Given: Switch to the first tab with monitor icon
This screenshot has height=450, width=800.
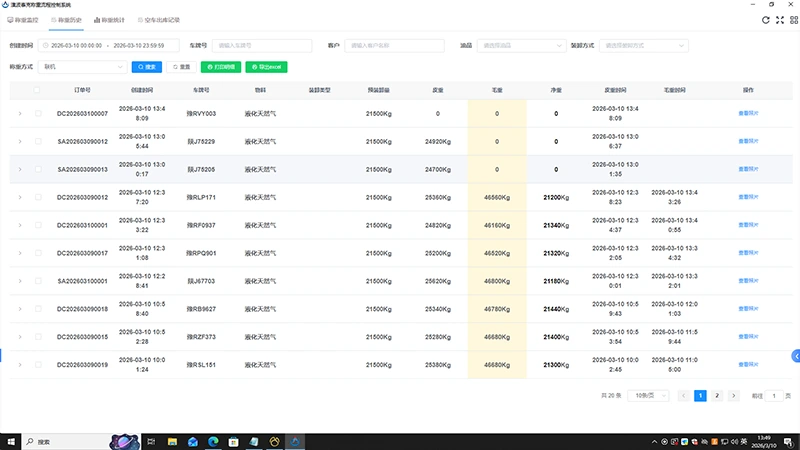Looking at the screenshot, I should pyautogui.click(x=23, y=20).
